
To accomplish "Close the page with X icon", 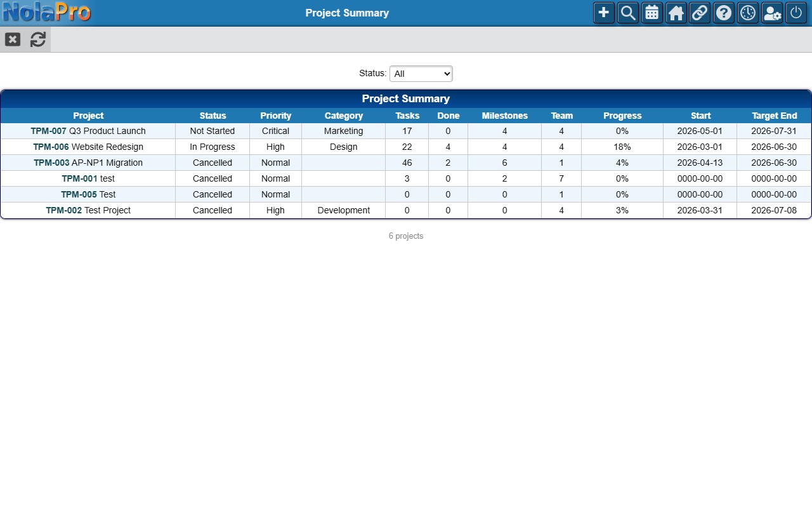I will pos(13,39).
